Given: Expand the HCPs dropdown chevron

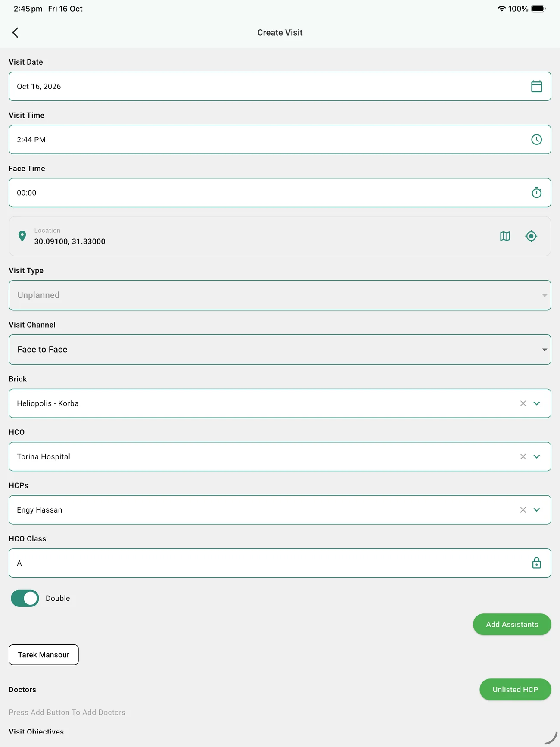Looking at the screenshot, I should [537, 510].
